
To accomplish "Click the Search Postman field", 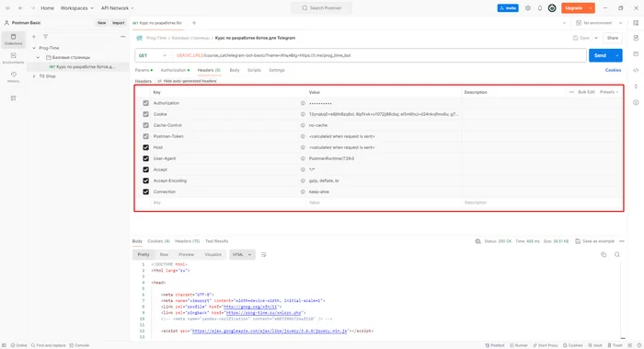I will click(x=321, y=7).
